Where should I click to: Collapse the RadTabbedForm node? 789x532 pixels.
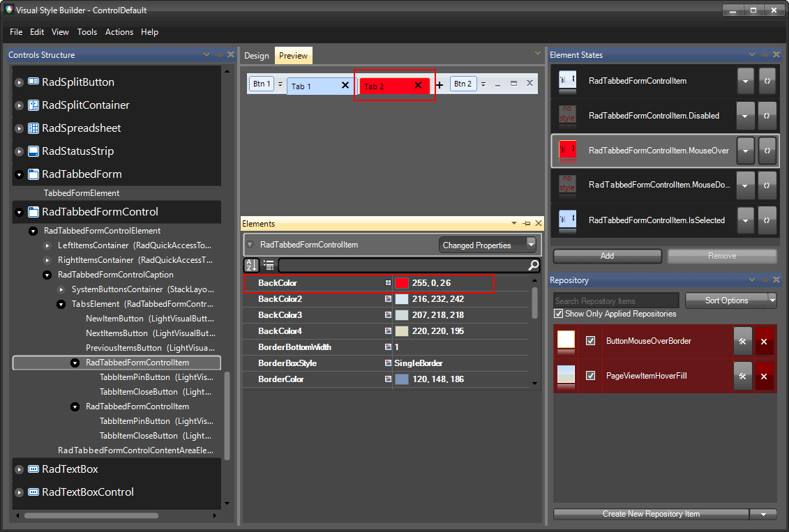[19, 175]
